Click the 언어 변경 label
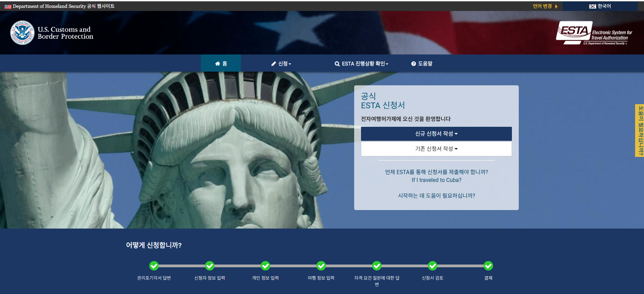644x294 pixels. (542, 6)
